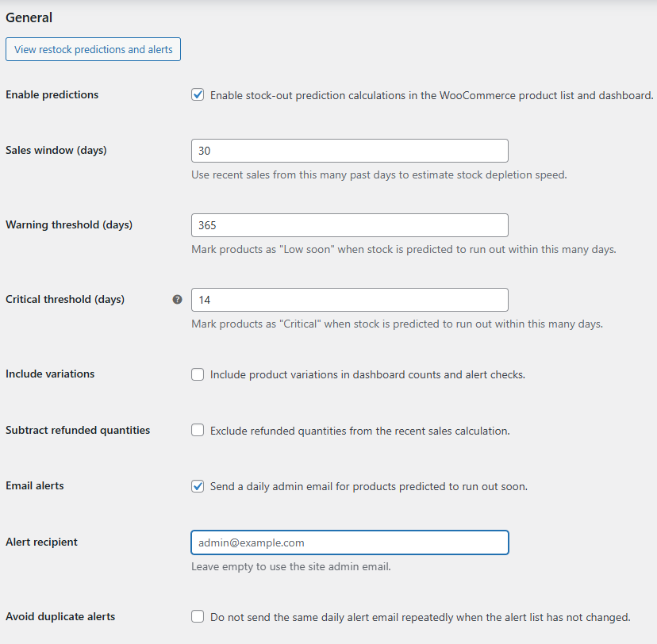Focus the Critical threshold input showing 14
Viewport: 657px width, 644px height.
(349, 300)
